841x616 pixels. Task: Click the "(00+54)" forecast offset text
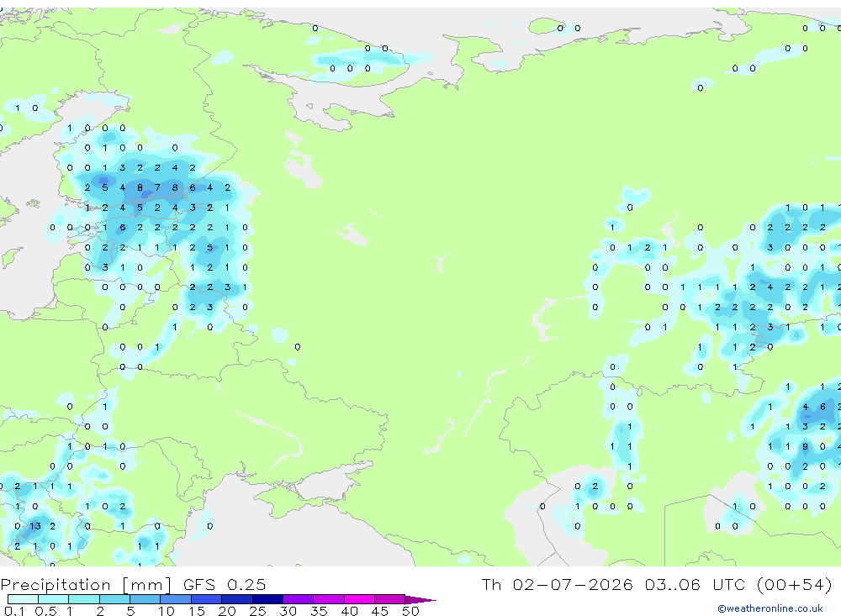(x=794, y=584)
